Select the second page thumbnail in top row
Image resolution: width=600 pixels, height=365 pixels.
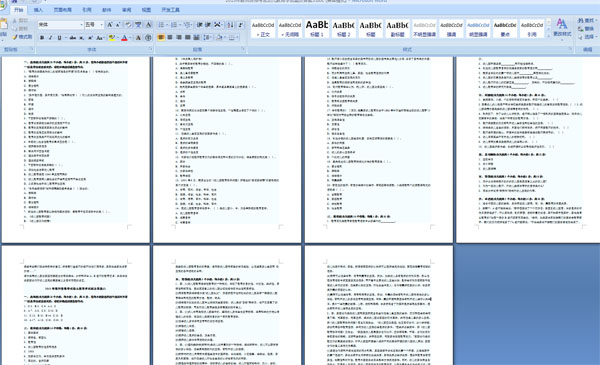(x=227, y=149)
